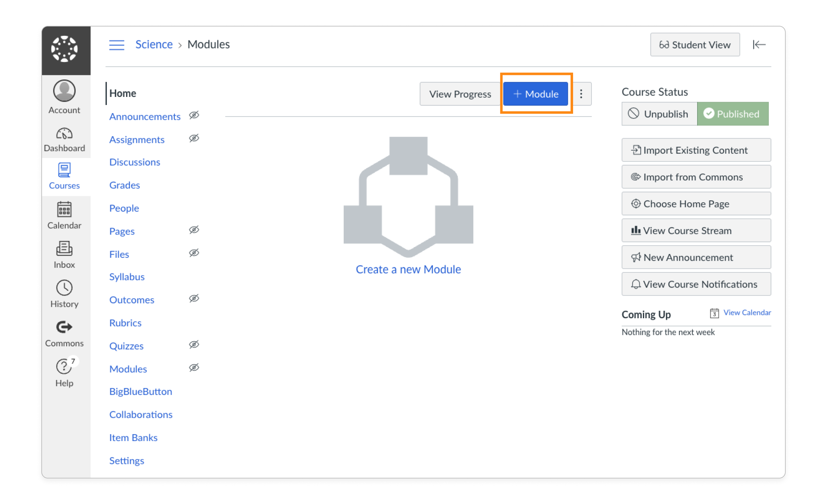Go to the Science course breadcrumb

154,44
